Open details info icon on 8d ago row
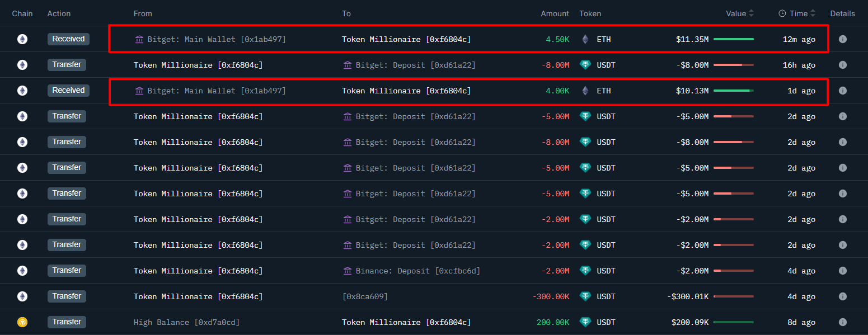868x335 pixels. (842, 322)
